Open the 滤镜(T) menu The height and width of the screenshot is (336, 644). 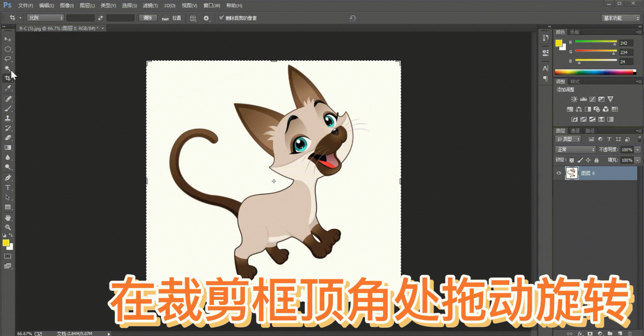(x=150, y=5)
